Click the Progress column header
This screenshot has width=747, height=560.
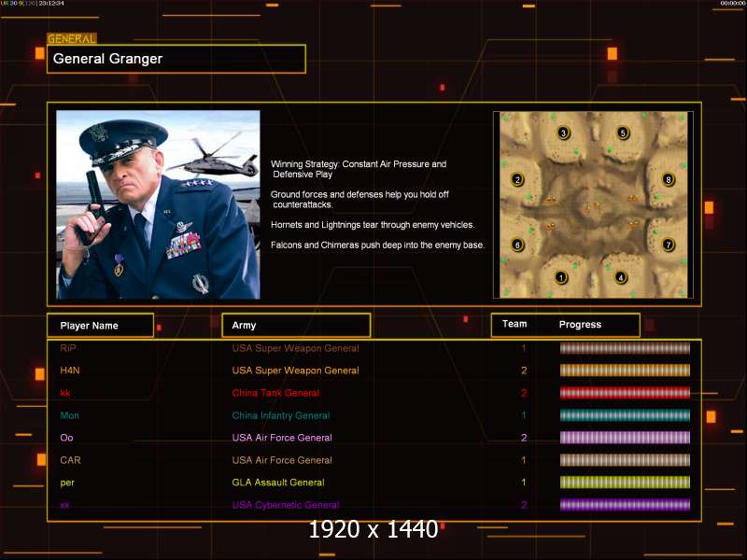(580, 324)
